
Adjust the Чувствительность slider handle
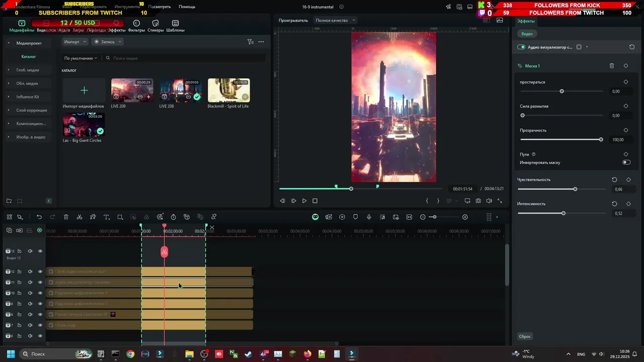click(x=575, y=189)
